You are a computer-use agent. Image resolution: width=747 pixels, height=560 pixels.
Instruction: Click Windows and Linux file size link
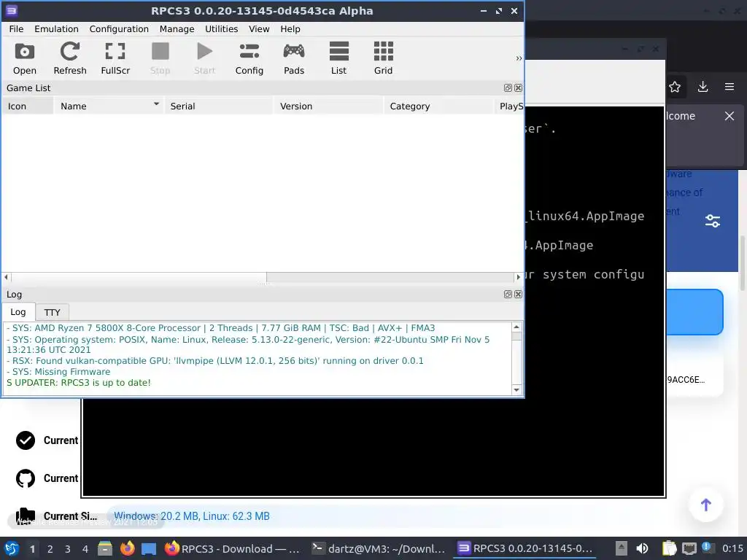(192, 516)
